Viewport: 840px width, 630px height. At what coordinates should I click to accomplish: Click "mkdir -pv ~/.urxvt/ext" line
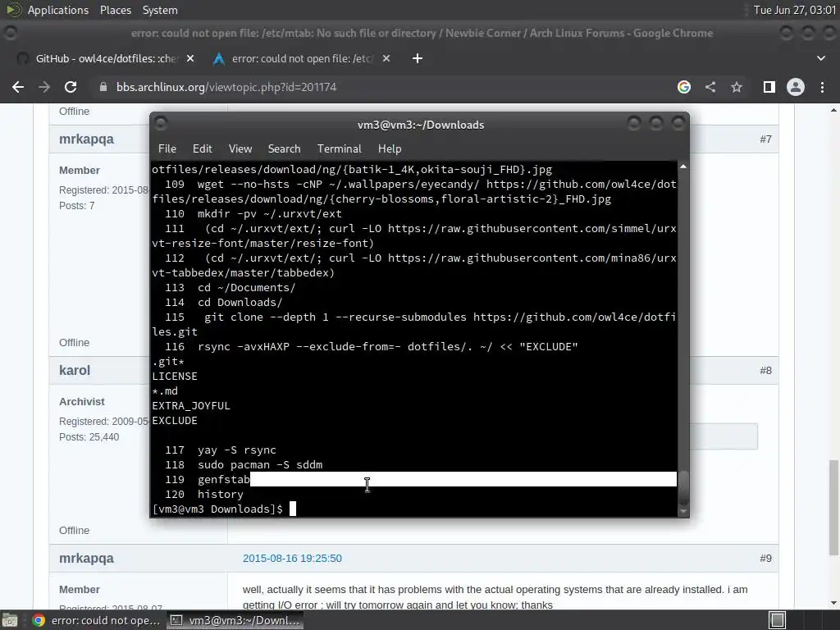point(269,214)
